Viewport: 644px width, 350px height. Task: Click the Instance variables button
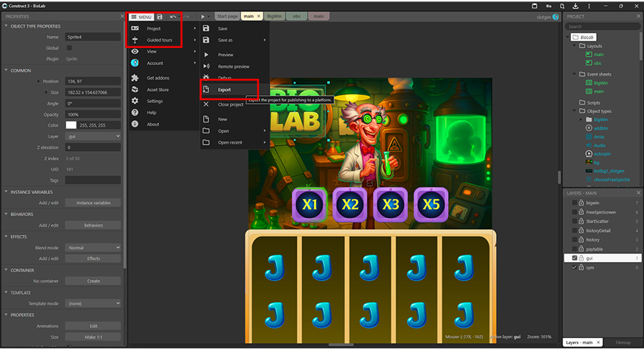93,203
